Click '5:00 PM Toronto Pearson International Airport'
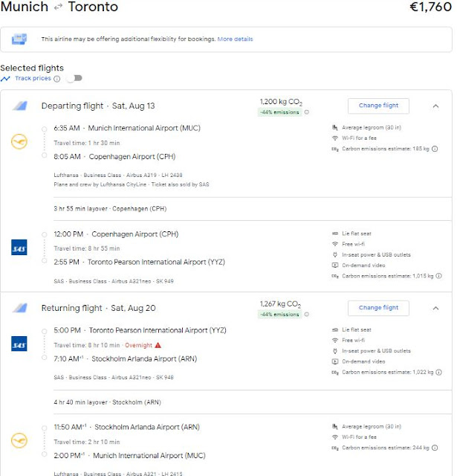457x476 pixels. click(x=140, y=330)
